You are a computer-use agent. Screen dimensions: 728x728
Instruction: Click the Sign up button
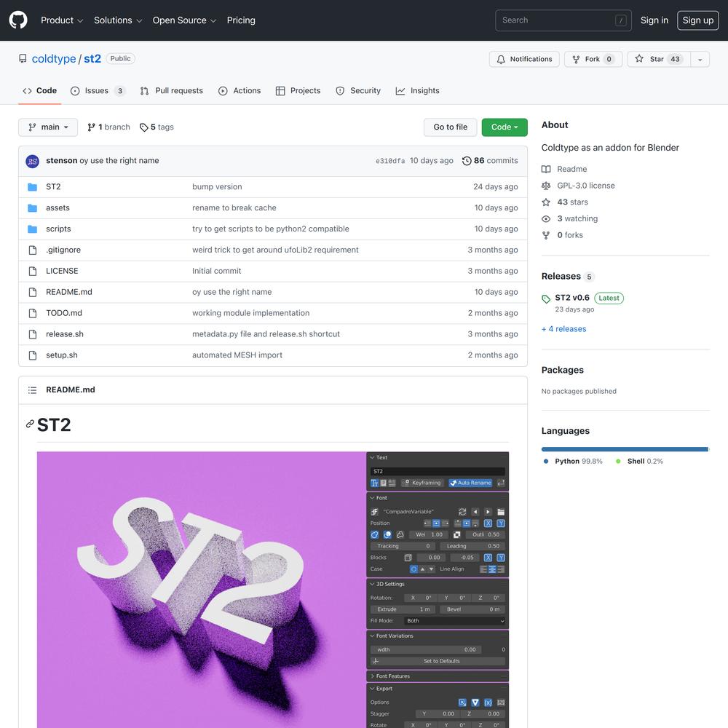click(x=698, y=20)
